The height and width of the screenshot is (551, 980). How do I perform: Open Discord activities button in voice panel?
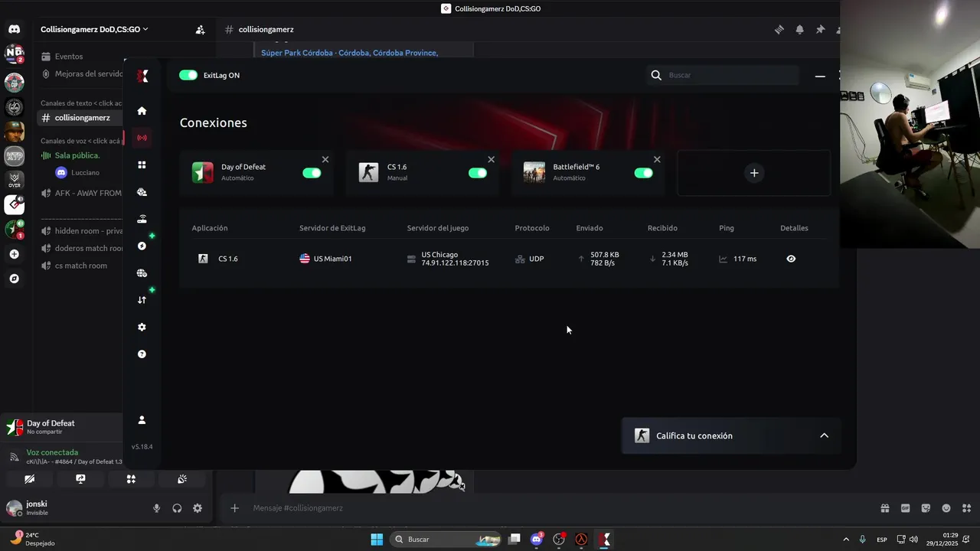(131, 479)
